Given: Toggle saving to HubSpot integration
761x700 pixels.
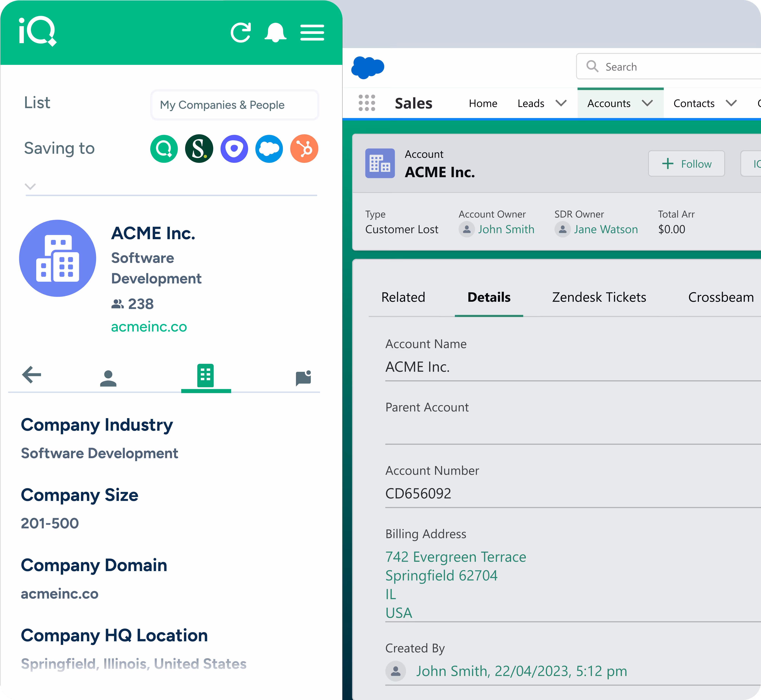Looking at the screenshot, I should [304, 148].
